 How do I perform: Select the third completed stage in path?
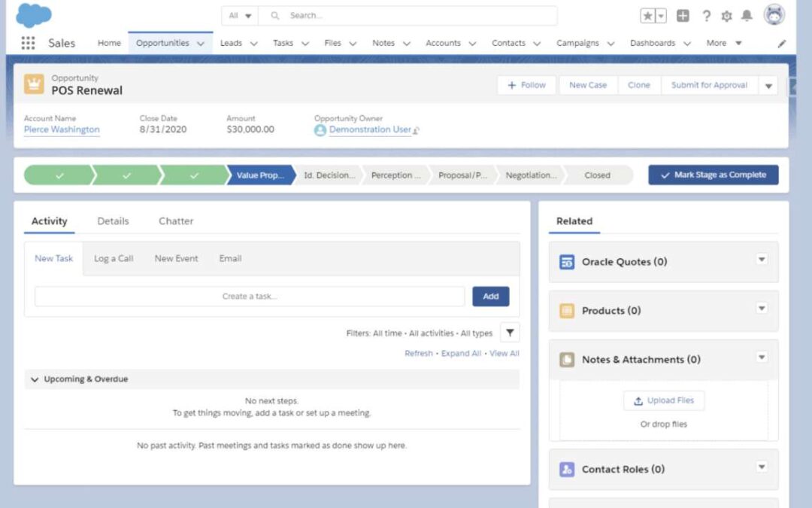pos(194,175)
